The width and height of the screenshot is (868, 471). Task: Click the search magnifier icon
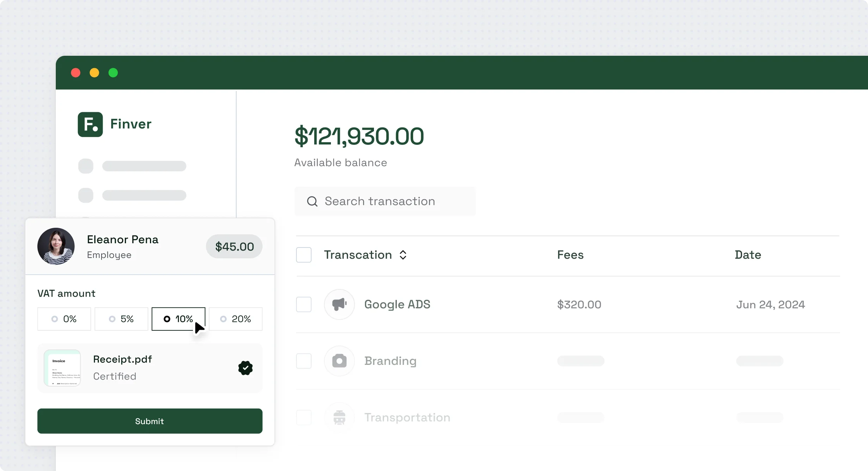tap(312, 201)
